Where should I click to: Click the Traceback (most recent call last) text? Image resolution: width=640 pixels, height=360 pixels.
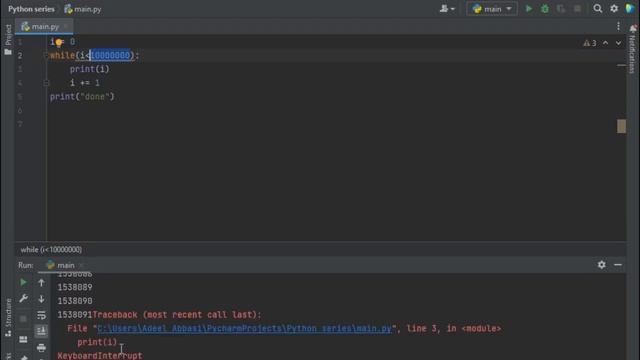177,315
